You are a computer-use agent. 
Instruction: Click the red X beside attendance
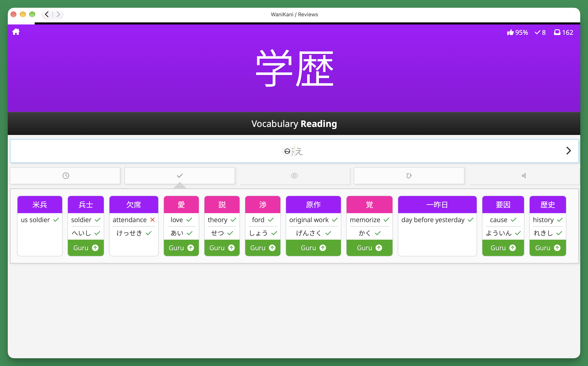click(x=152, y=220)
